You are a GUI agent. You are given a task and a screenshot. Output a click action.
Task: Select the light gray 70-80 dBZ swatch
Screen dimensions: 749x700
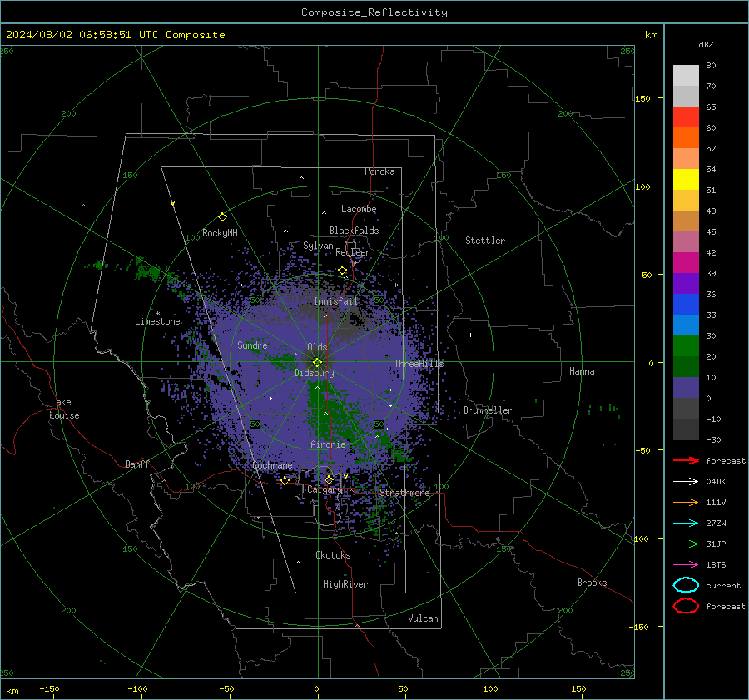pyautogui.click(x=686, y=76)
